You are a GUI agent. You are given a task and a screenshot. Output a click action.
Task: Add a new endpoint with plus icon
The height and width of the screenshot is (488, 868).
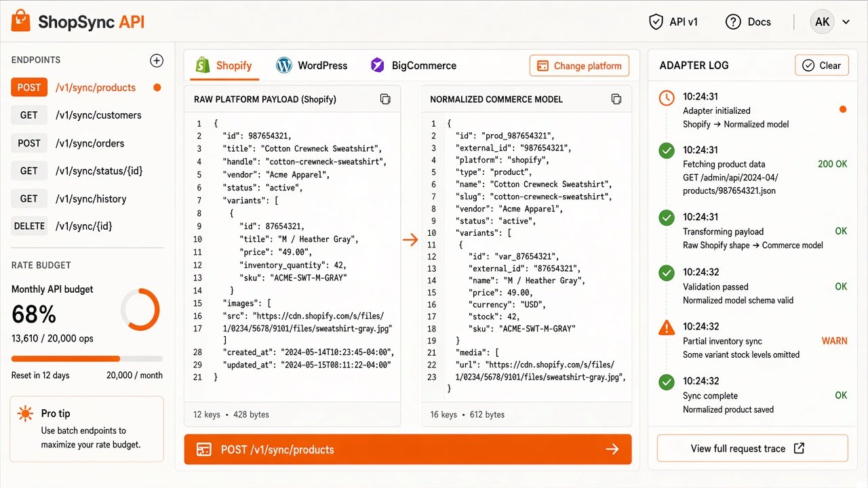[157, 60]
